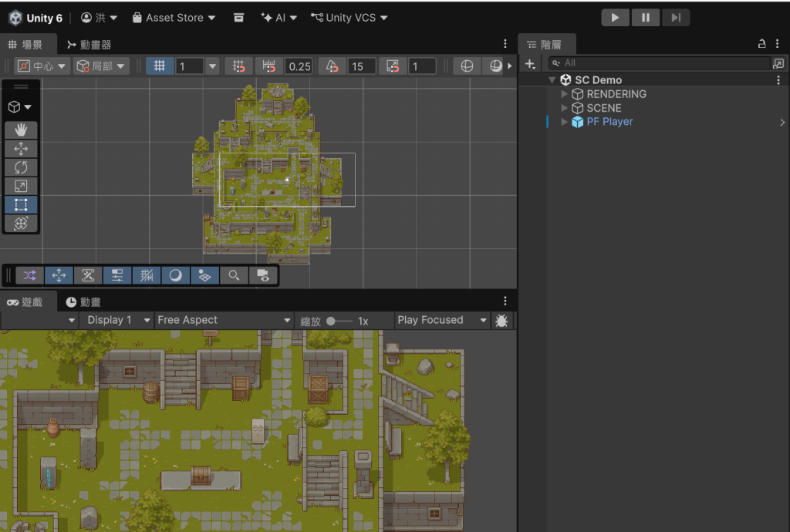The image size is (790, 532).
Task: Toggle the hatched grid overlay button
Action: [x=146, y=275]
